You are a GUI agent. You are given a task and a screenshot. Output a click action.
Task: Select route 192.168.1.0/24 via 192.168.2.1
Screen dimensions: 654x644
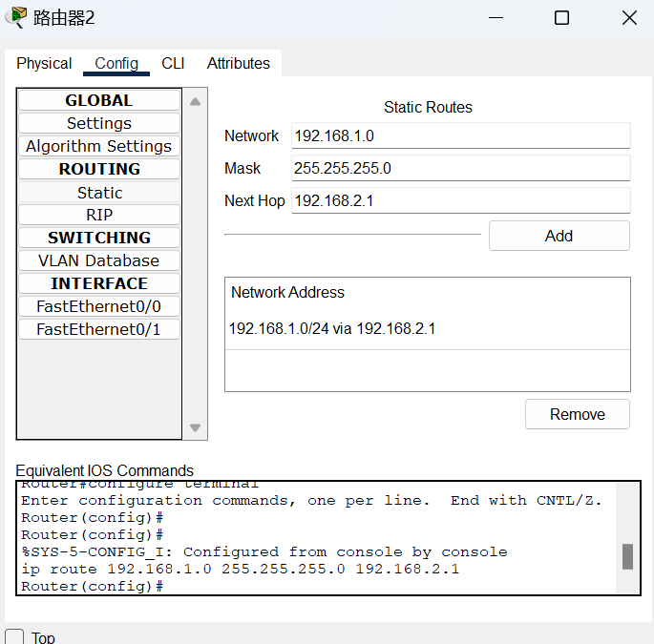pyautogui.click(x=332, y=329)
